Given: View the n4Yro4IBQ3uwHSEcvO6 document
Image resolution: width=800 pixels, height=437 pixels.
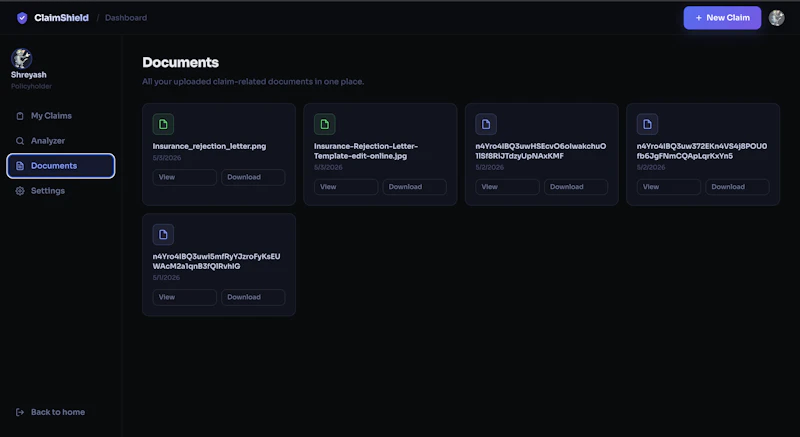Looking at the screenshot, I should [507, 187].
